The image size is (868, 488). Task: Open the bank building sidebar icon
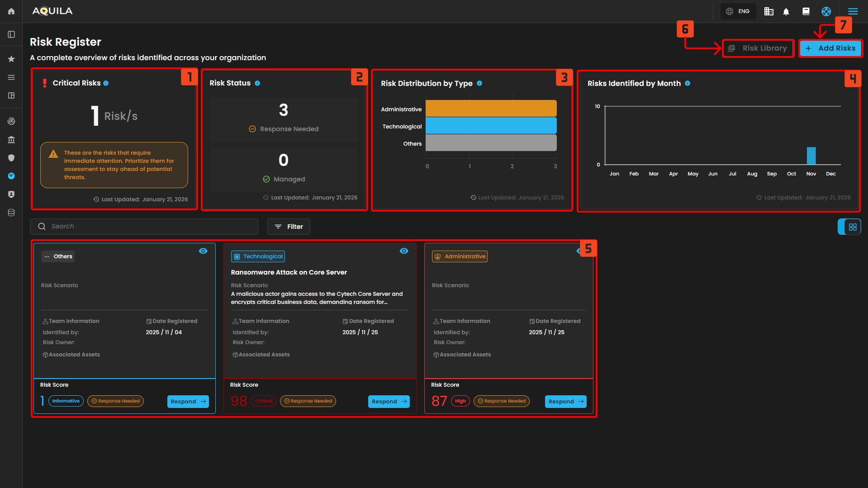pyautogui.click(x=11, y=140)
